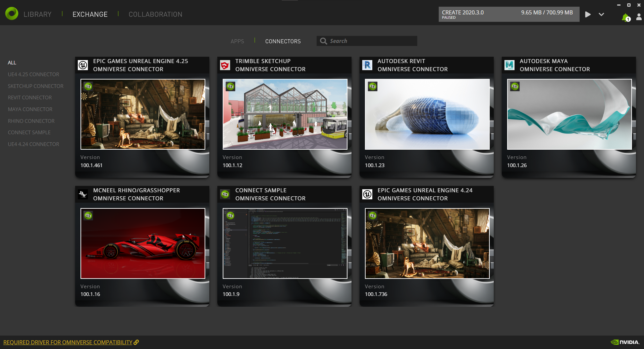Click the Autodesk Maya logo icon
This screenshot has height=349, width=644.
[509, 65]
